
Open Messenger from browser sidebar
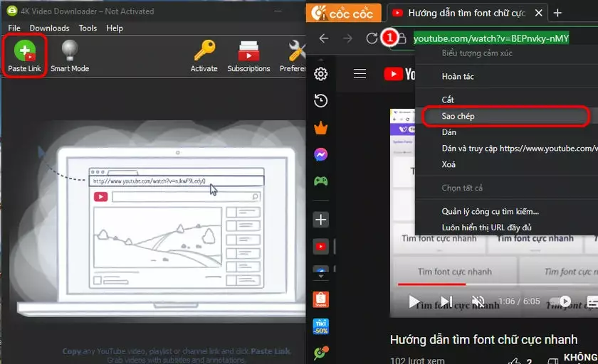tap(321, 154)
